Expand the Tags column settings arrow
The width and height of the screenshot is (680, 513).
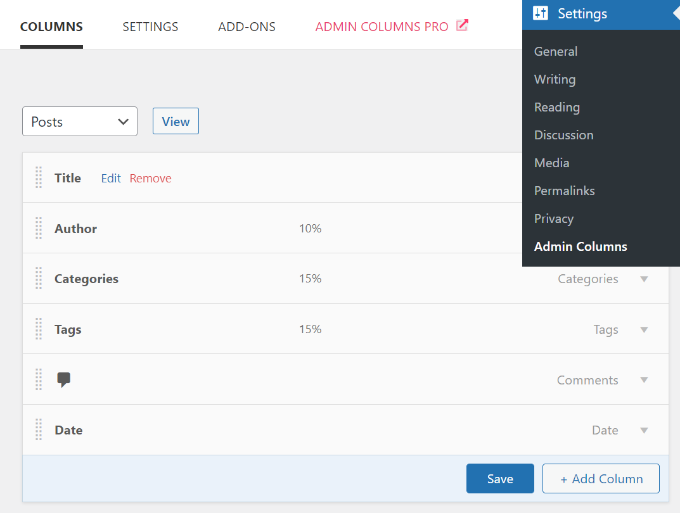[644, 330]
